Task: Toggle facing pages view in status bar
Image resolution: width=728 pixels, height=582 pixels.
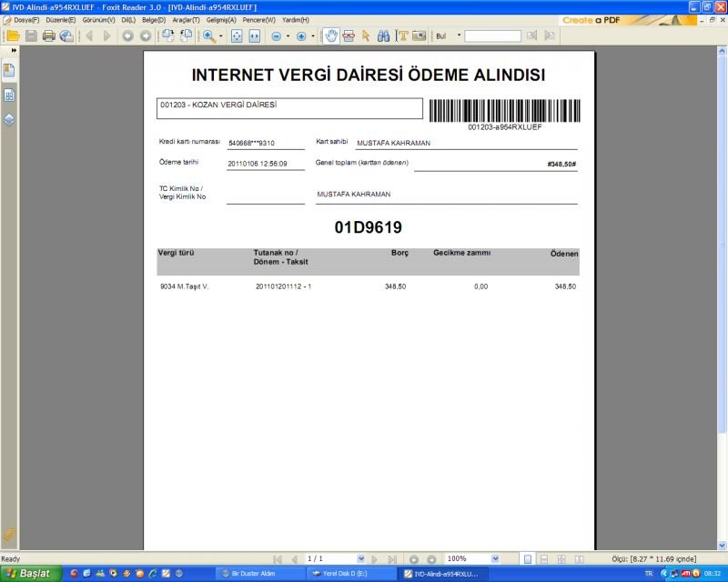Action: tap(561, 558)
